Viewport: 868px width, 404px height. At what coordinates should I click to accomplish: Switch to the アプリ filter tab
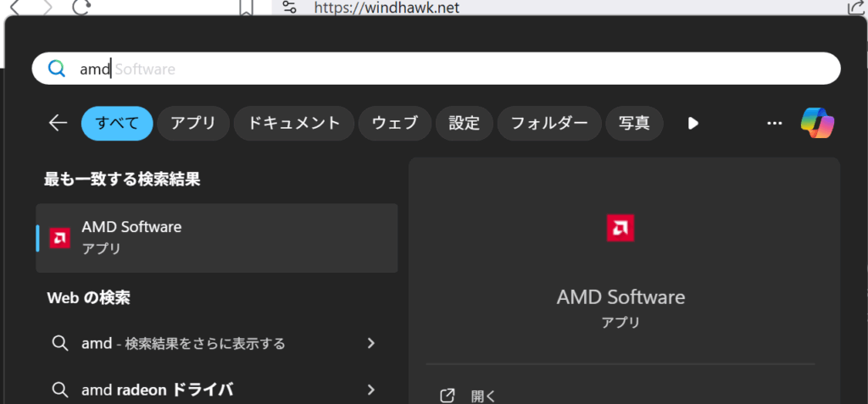[x=193, y=123]
